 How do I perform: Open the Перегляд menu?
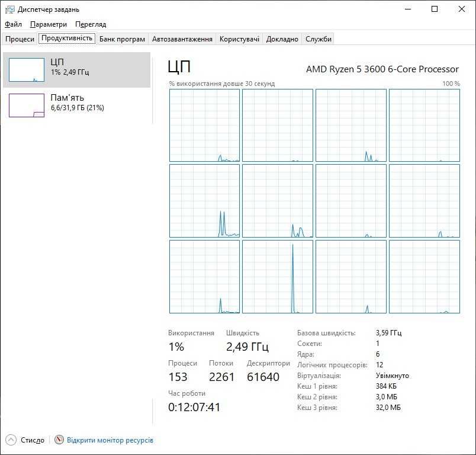[x=91, y=24]
